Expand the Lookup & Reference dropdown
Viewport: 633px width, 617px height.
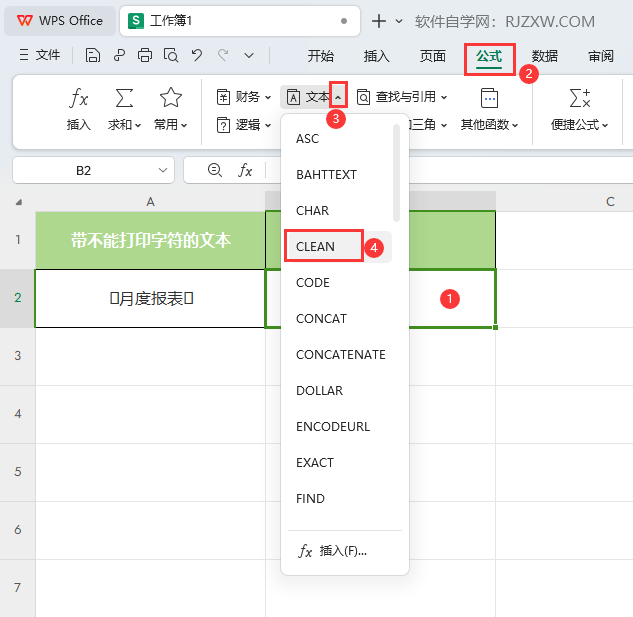[x=402, y=97]
